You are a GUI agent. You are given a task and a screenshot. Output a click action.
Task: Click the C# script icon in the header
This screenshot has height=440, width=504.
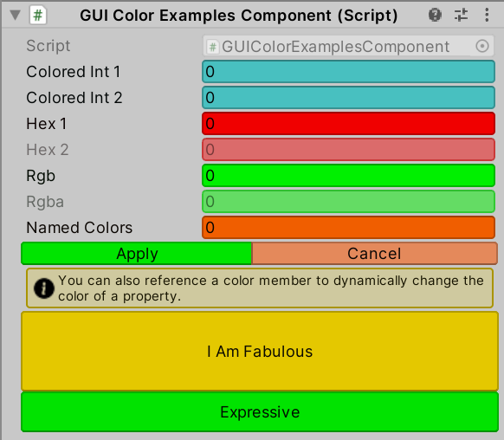point(38,15)
